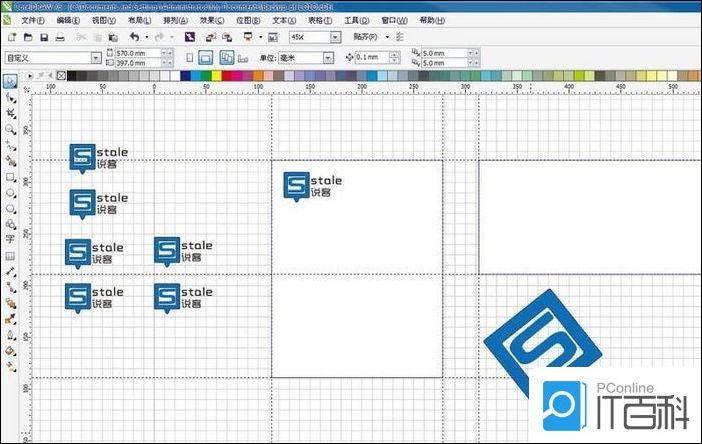Screen dimensions: 702x444
Task: Select the Connector tool
Action: click(10, 287)
